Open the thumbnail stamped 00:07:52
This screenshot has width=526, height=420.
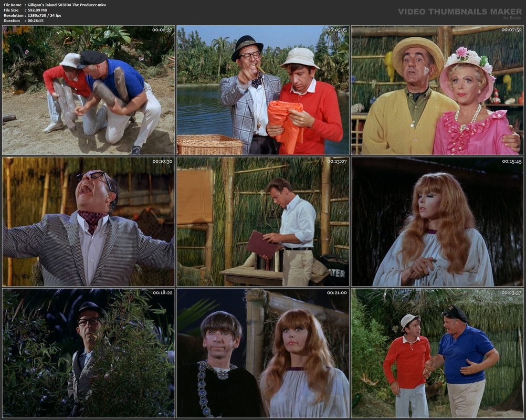437,90
